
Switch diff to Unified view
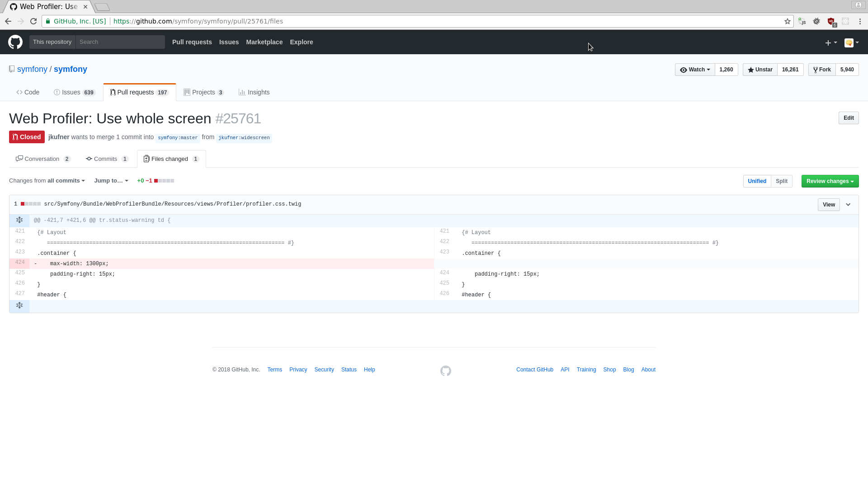click(x=757, y=181)
